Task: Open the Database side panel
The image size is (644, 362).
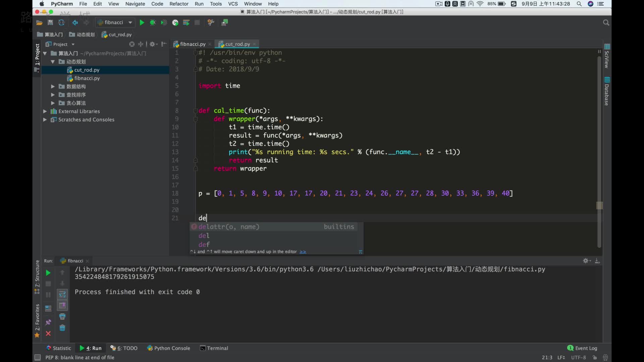Action: [x=607, y=91]
